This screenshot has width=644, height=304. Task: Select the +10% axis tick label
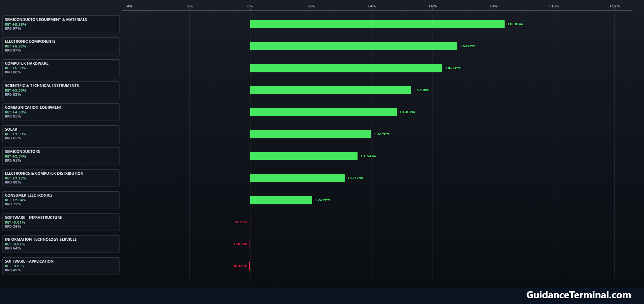[554, 6]
